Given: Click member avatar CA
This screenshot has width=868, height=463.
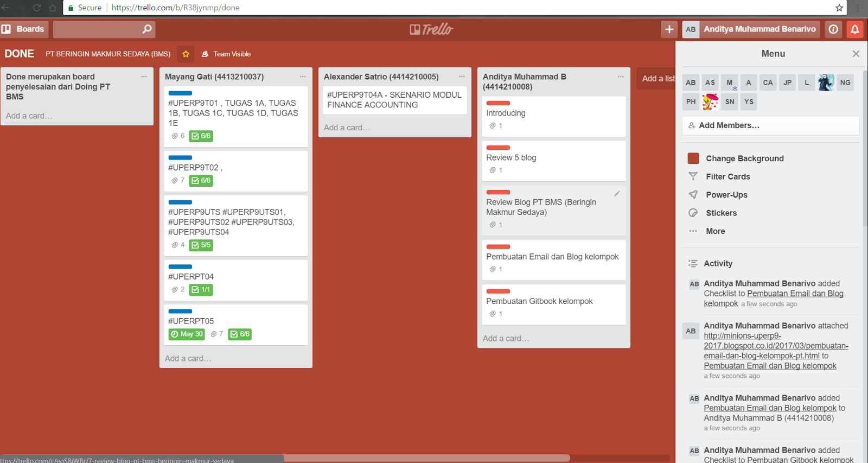Looking at the screenshot, I should click(768, 83).
